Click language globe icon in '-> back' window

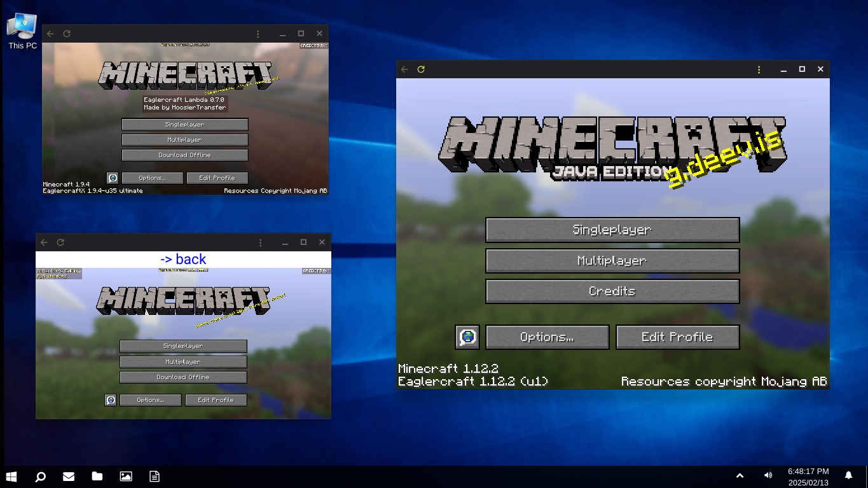point(111,400)
